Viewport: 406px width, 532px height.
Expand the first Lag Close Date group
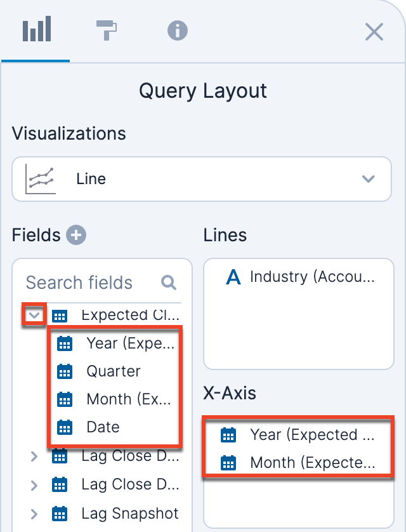tap(35, 456)
